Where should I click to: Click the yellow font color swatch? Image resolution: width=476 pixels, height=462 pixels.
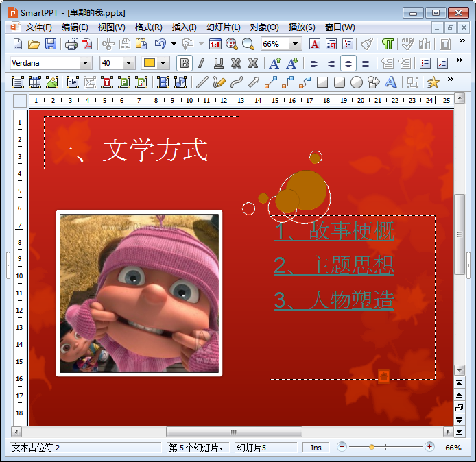pos(150,63)
